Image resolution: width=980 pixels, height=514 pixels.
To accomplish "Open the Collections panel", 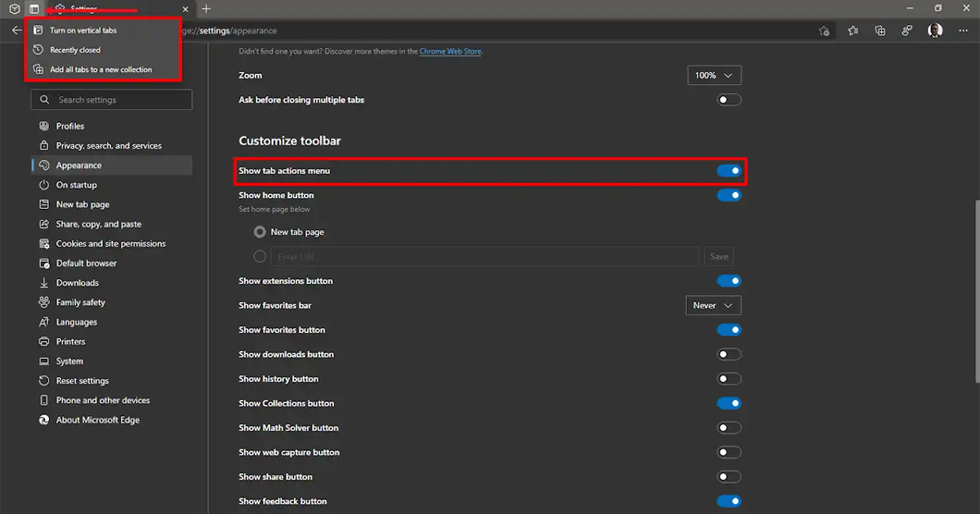I will click(x=880, y=30).
